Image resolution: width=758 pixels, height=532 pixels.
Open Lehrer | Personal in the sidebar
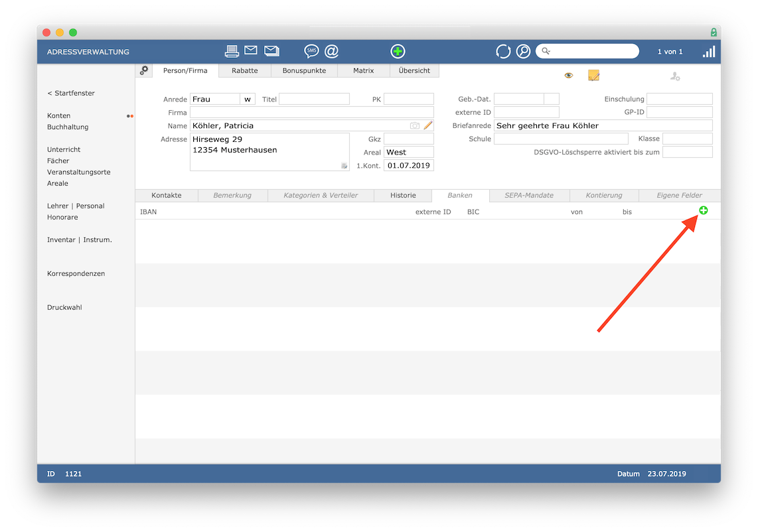click(x=76, y=206)
